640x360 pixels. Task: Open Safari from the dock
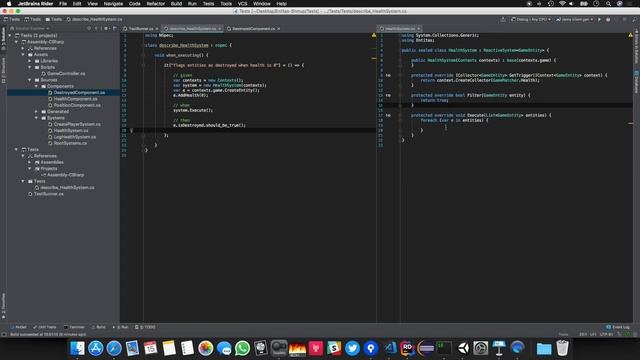click(114, 348)
